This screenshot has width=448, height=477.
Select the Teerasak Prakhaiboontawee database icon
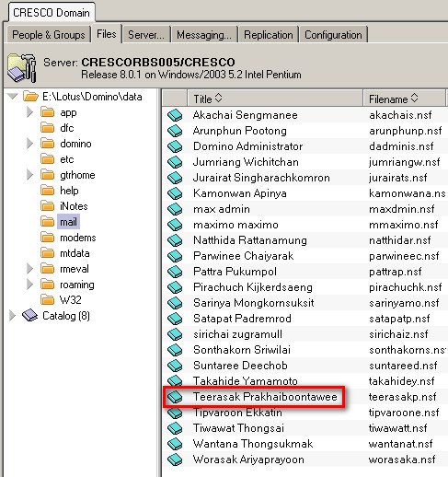pos(175,397)
